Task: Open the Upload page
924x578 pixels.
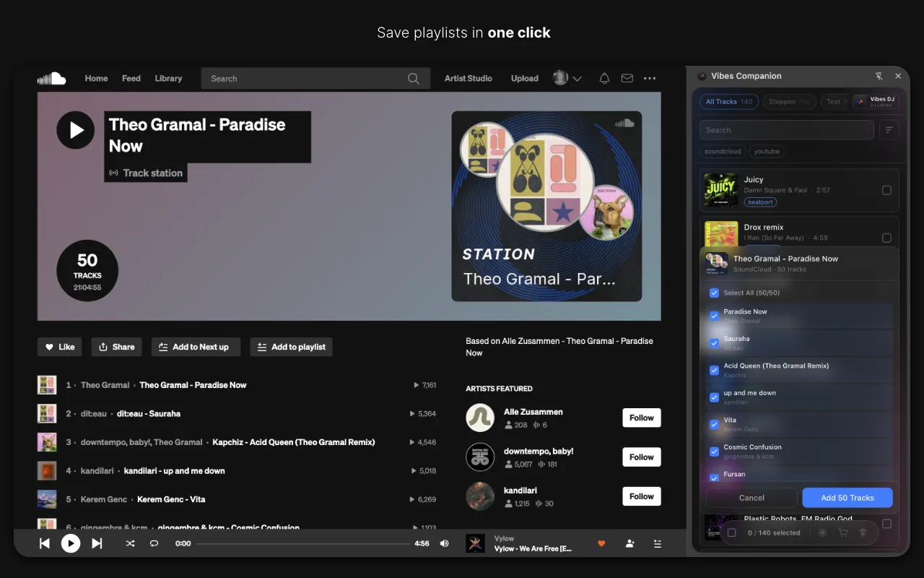Action: click(525, 78)
